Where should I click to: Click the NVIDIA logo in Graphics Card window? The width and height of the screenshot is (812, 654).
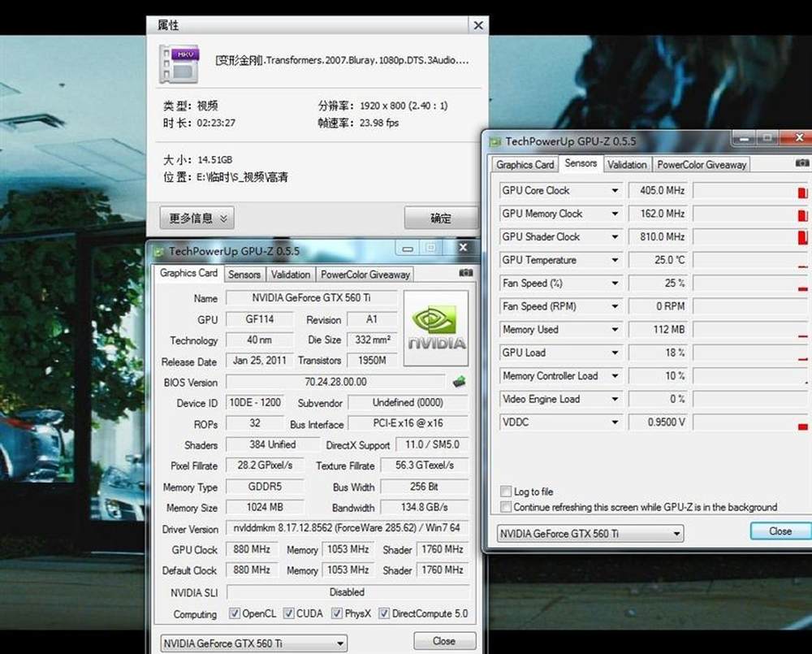tap(435, 328)
